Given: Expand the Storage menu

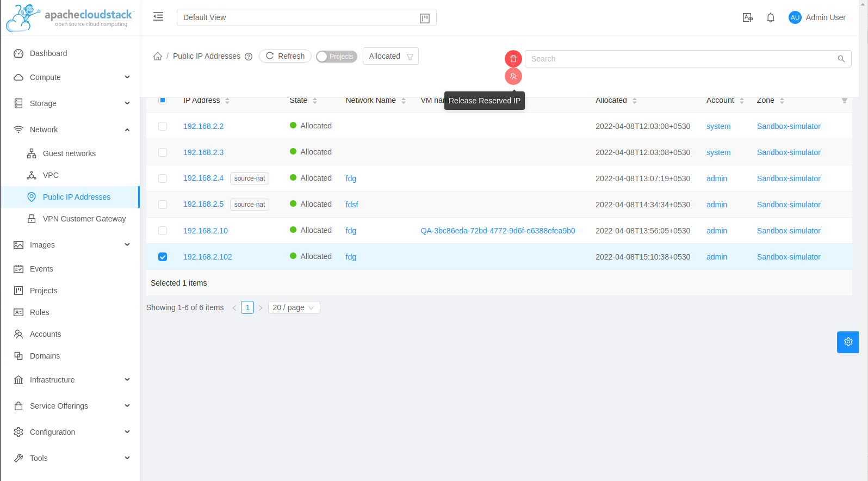Looking at the screenshot, I should [70, 103].
